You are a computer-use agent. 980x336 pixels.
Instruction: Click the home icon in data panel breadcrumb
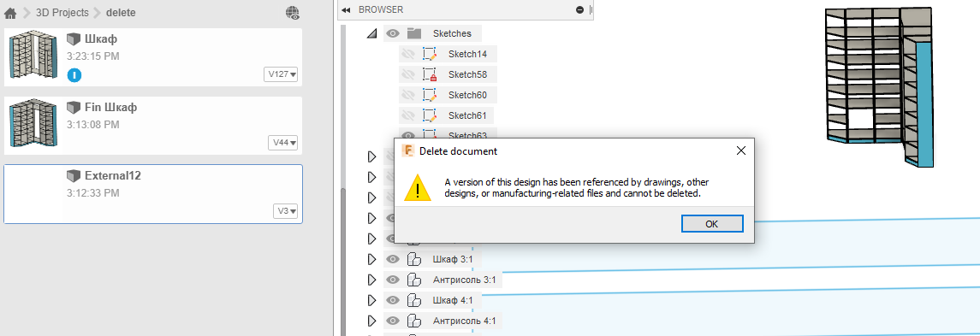[10, 13]
